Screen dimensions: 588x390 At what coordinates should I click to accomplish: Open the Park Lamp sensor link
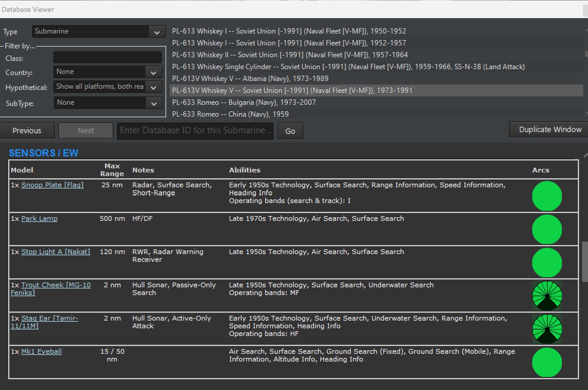coord(39,218)
